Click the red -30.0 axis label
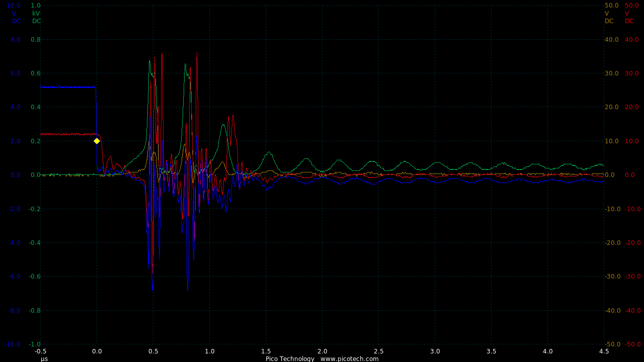 (632, 277)
